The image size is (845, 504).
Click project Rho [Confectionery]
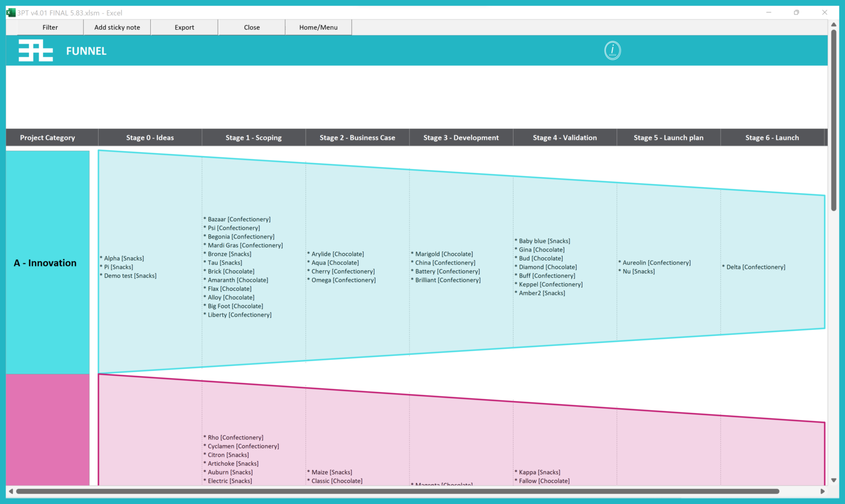pos(233,437)
